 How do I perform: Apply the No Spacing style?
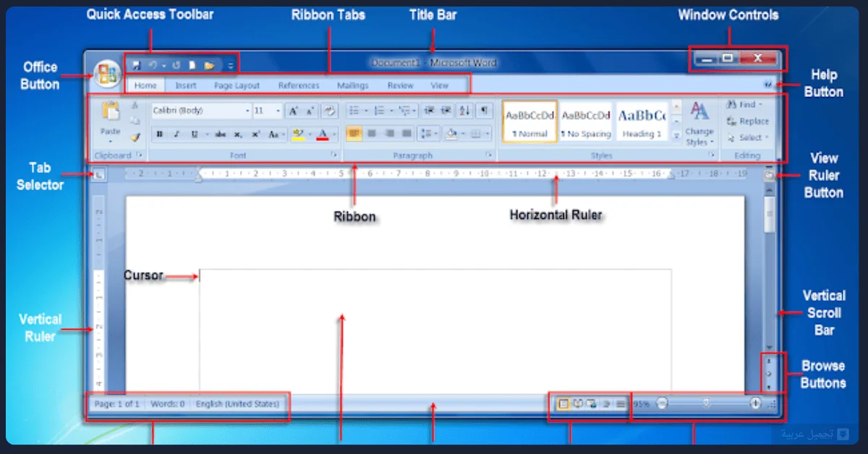point(586,121)
